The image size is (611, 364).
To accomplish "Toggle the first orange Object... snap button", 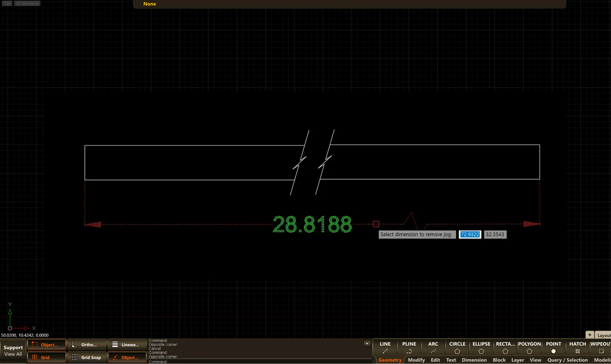I will coord(46,345).
